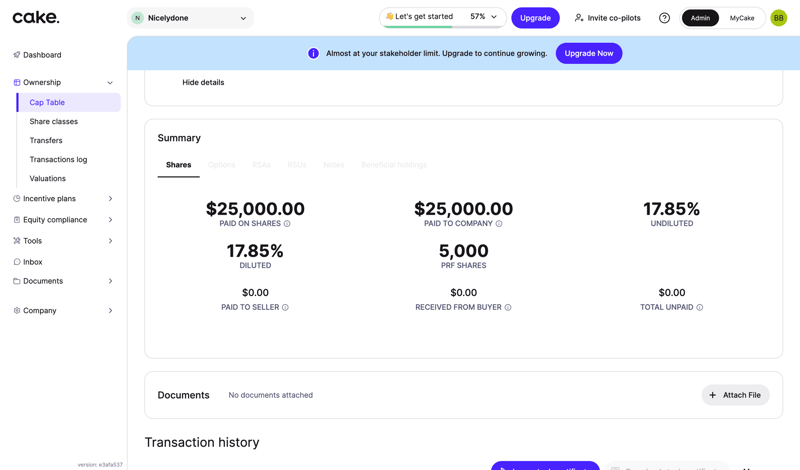Select the Shares tab in Summary
The height and width of the screenshot is (470, 800).
tap(178, 165)
